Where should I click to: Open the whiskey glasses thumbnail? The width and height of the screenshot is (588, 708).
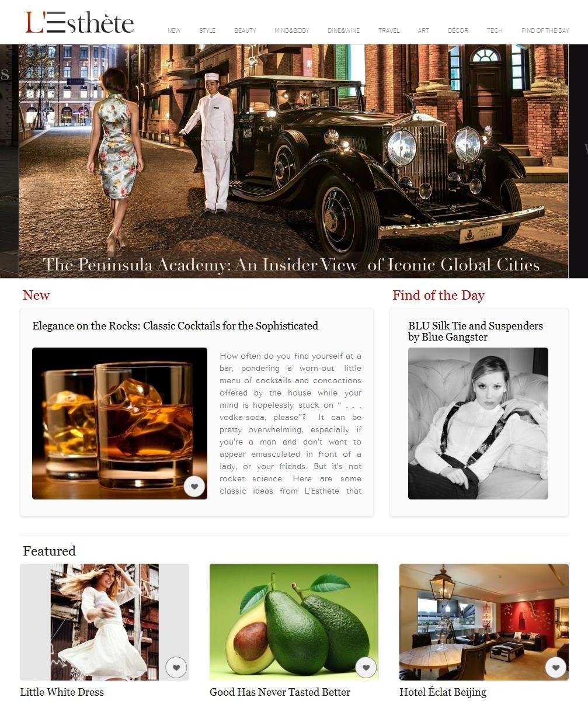tap(120, 424)
